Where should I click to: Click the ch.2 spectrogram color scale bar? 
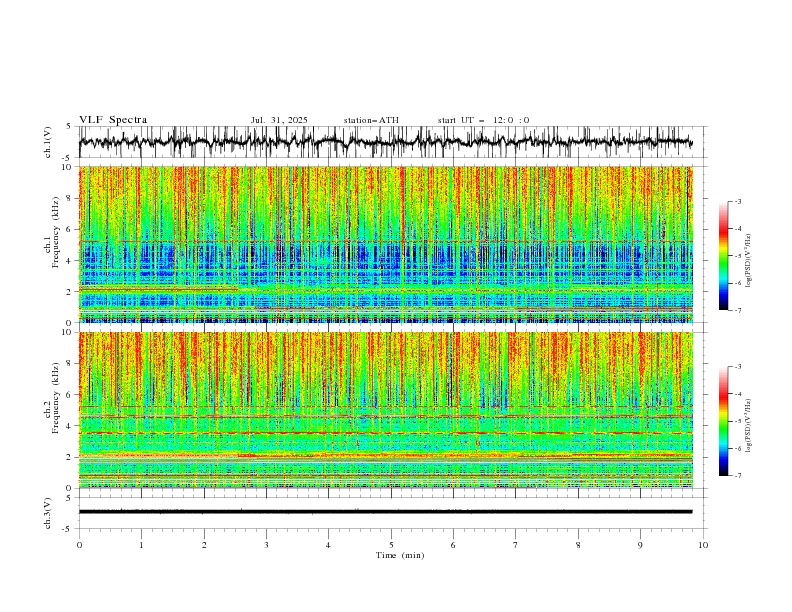723,421
